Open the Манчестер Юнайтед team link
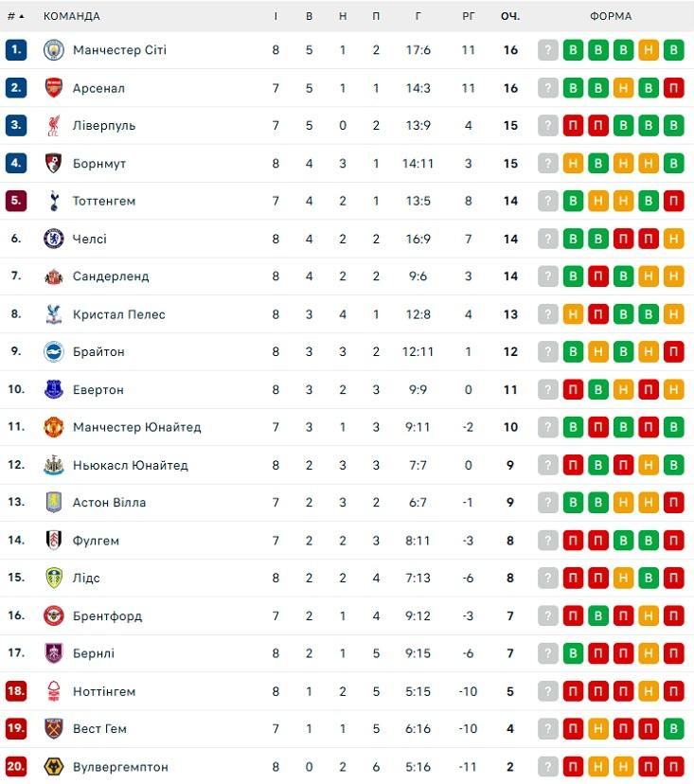Screen dimensions: 694x784 pyautogui.click(x=136, y=427)
